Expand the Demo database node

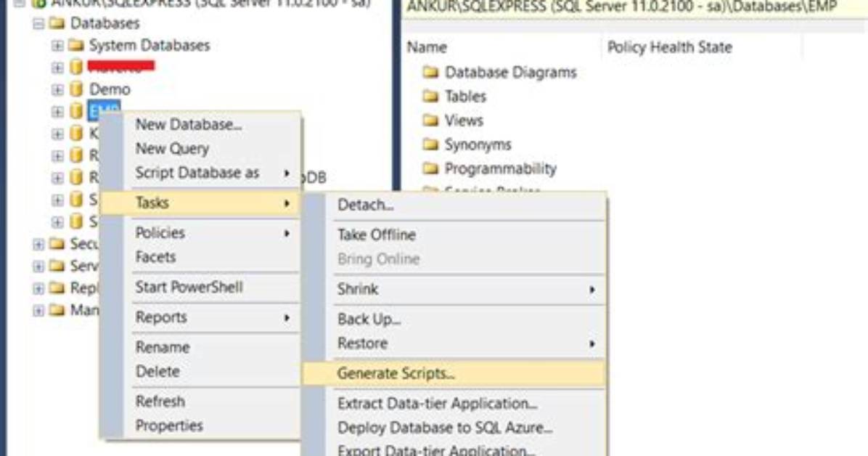57,90
